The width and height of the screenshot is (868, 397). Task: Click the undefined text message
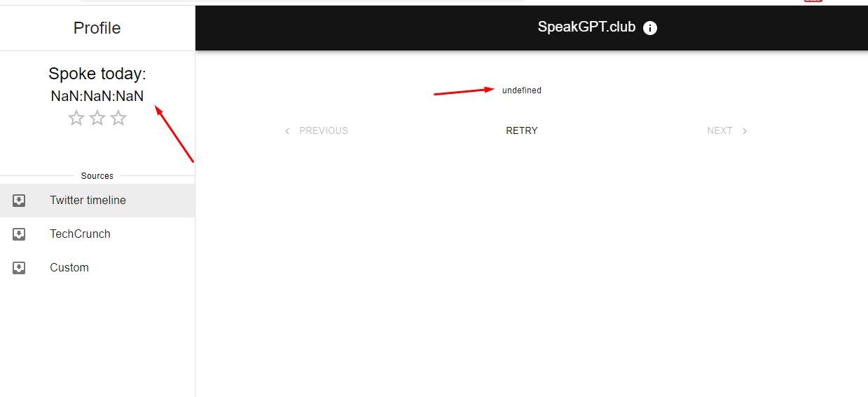click(x=522, y=90)
